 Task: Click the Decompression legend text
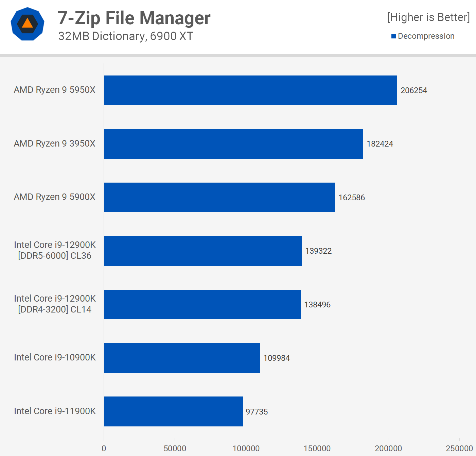426,36
